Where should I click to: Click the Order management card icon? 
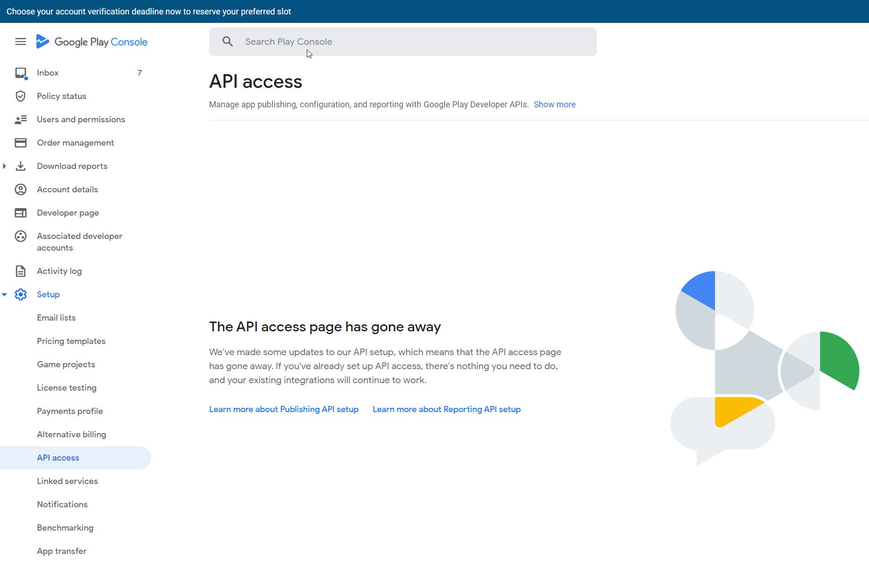pyautogui.click(x=21, y=143)
